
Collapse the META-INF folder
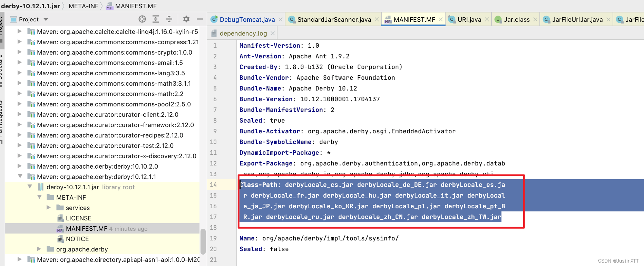point(40,197)
